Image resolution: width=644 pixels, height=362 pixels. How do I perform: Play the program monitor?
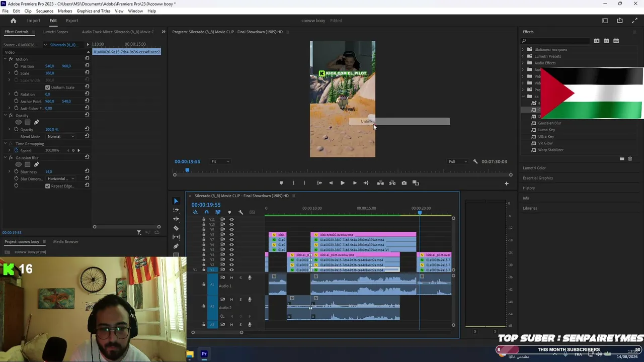tap(343, 183)
